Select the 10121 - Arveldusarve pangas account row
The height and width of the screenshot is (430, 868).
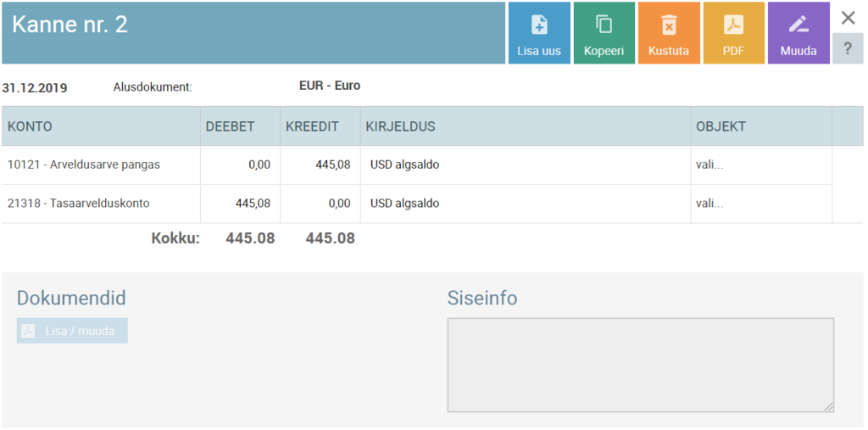tap(84, 165)
